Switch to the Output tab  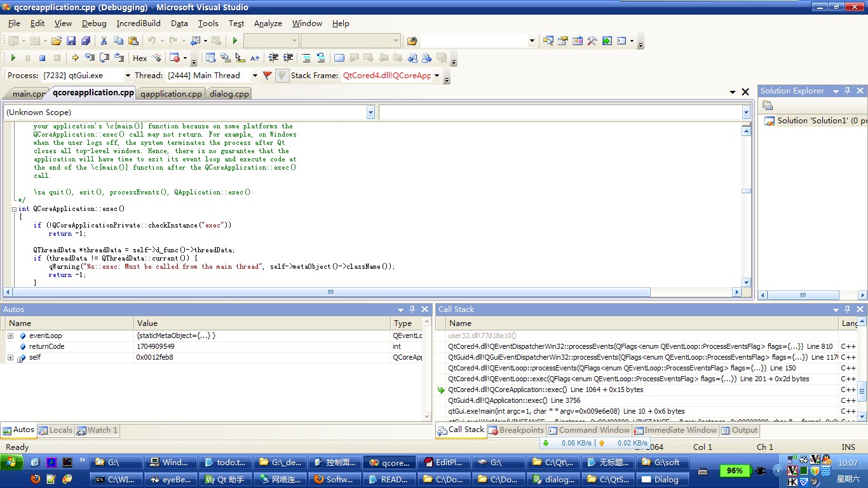[x=740, y=430]
